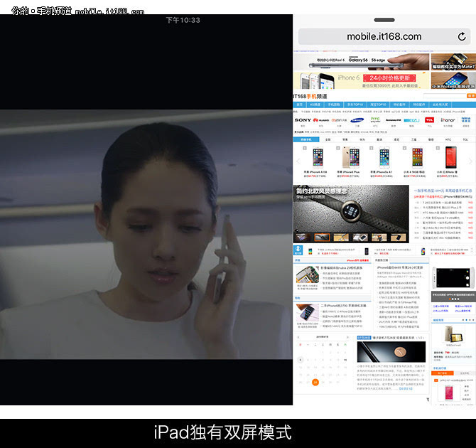This screenshot has height=448, width=476.
Task: Select the third blue nav tab
Action: (x=334, y=105)
